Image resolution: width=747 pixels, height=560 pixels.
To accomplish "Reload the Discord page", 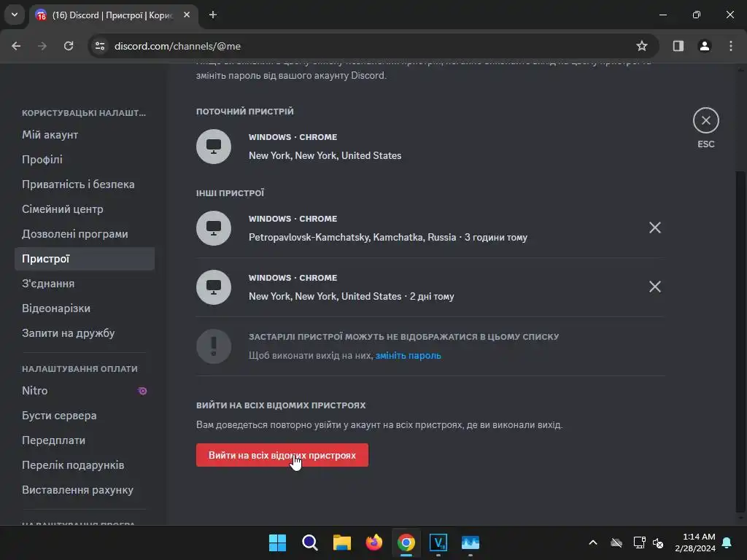I will tap(69, 46).
